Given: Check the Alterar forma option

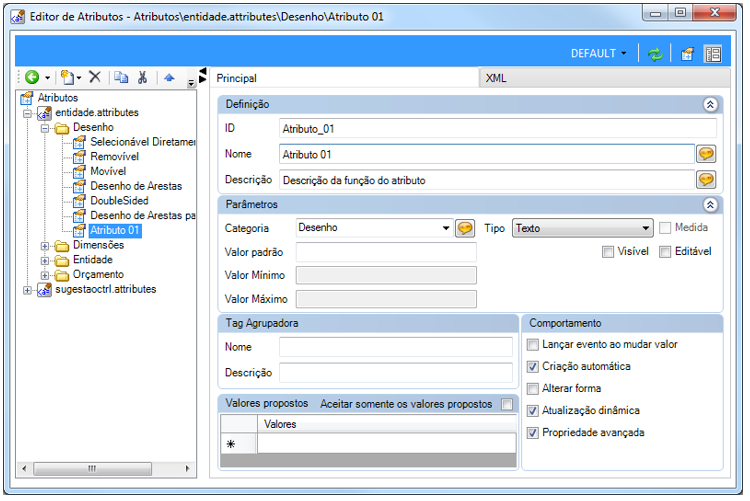Looking at the screenshot, I should [532, 389].
